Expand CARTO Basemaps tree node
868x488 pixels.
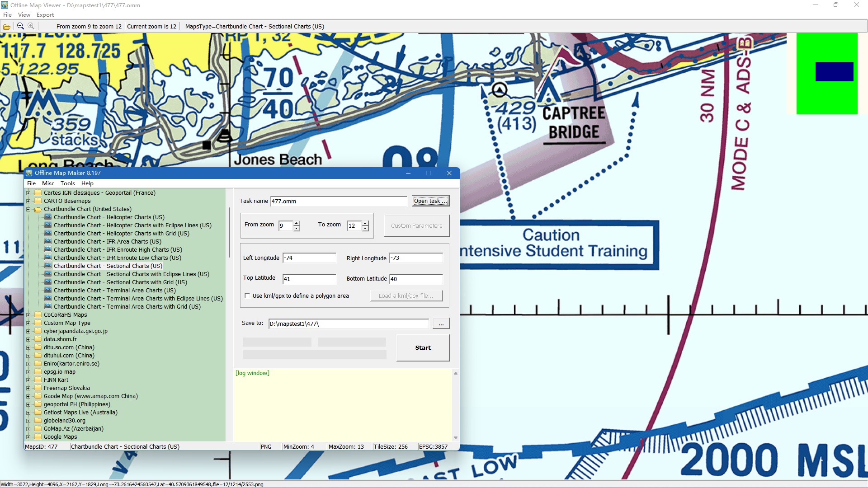(28, 201)
